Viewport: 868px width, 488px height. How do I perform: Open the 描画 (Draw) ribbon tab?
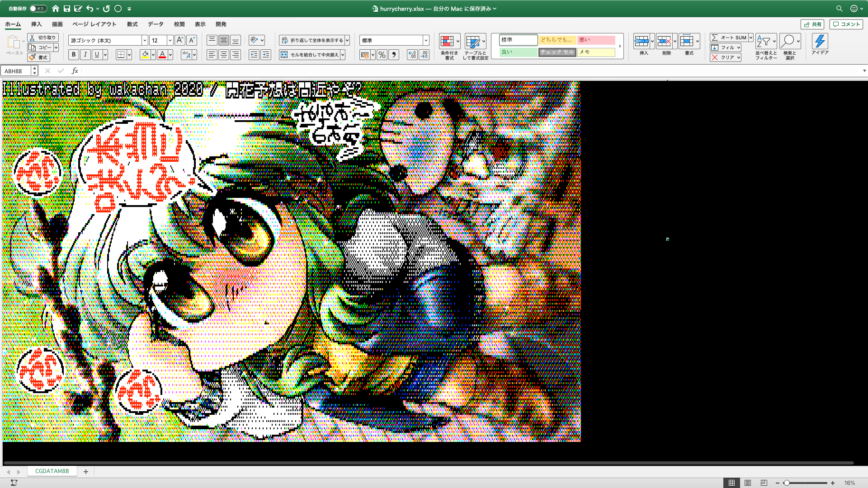coord(57,24)
